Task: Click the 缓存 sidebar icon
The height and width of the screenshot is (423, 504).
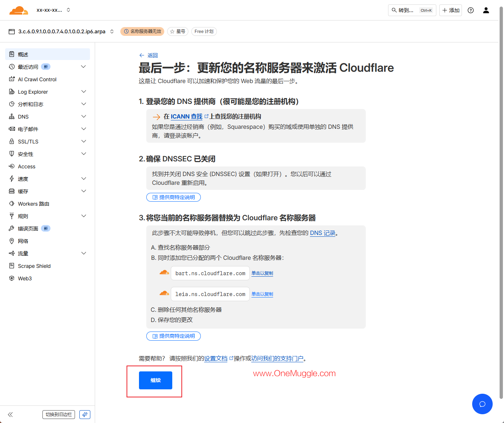Action: [x=12, y=191]
